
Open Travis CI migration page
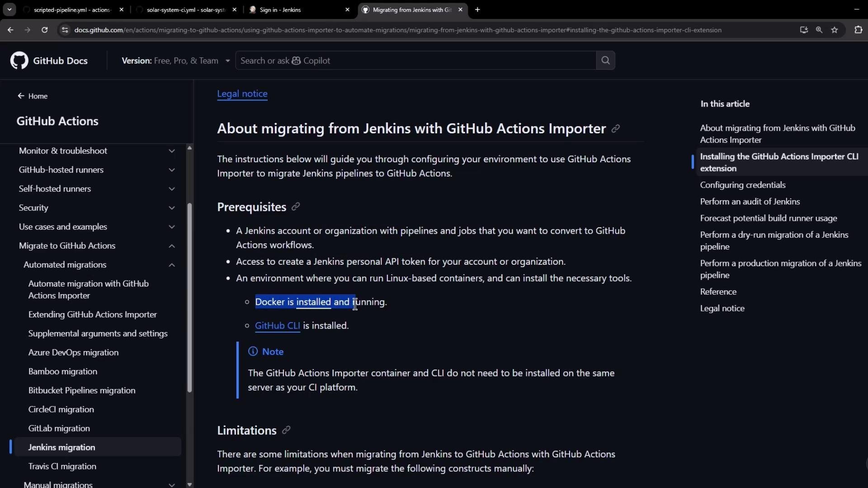(x=62, y=466)
